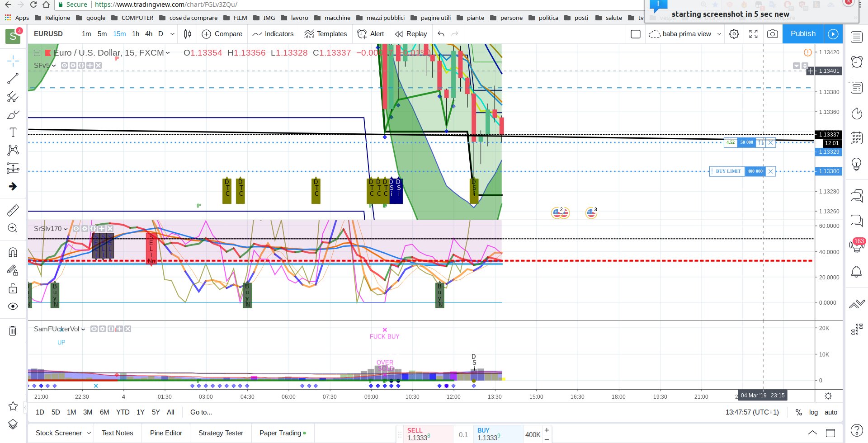Open the economic calendar panel
868x443 pixels.
857,137
